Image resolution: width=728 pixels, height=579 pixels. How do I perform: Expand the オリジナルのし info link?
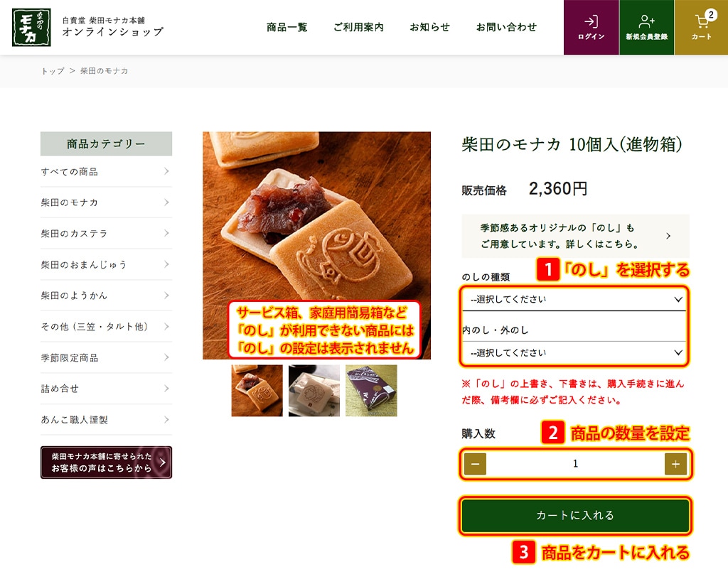[x=575, y=236]
